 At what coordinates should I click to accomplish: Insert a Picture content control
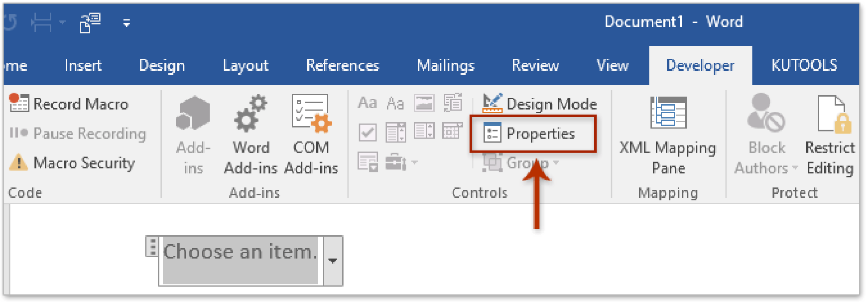tap(424, 103)
